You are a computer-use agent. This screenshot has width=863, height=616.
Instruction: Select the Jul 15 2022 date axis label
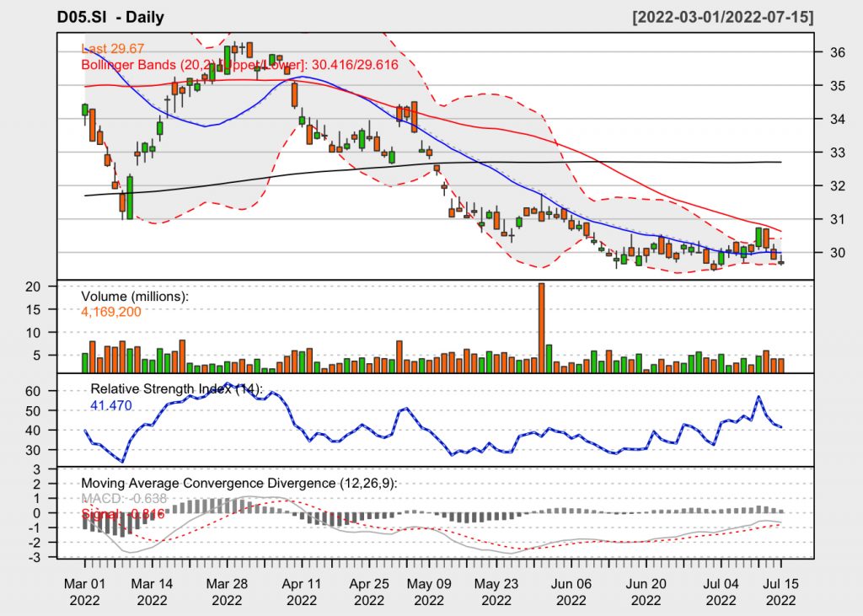(780, 591)
